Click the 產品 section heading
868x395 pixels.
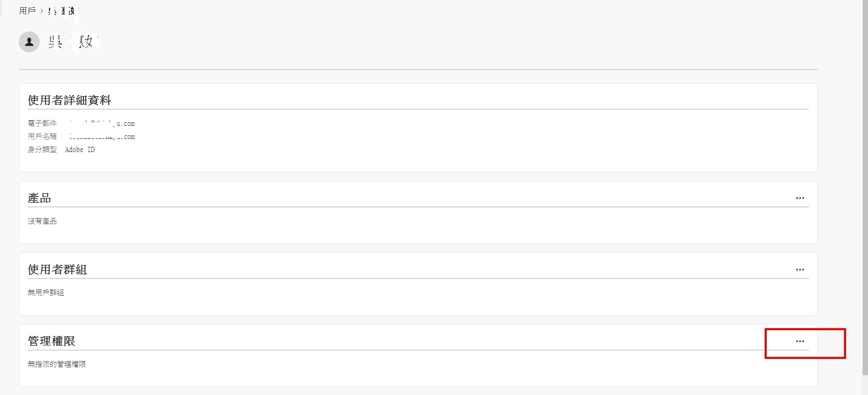(40, 198)
